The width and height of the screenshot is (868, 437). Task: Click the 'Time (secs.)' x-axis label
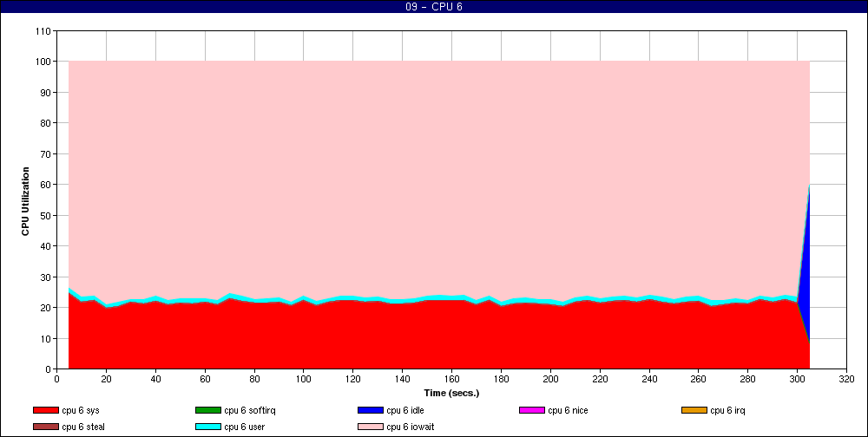coord(451,394)
